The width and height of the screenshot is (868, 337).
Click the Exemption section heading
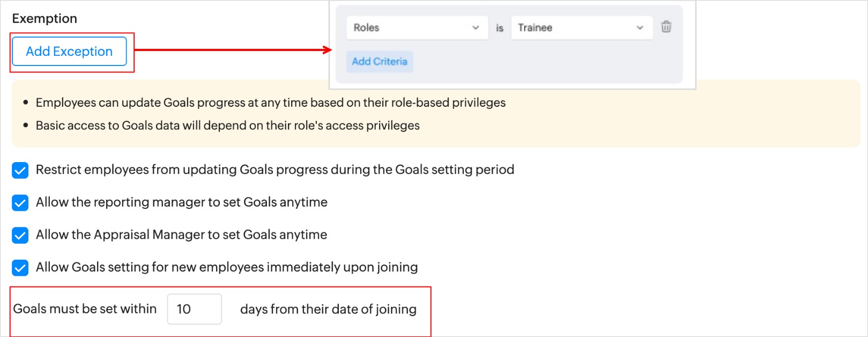tap(44, 19)
